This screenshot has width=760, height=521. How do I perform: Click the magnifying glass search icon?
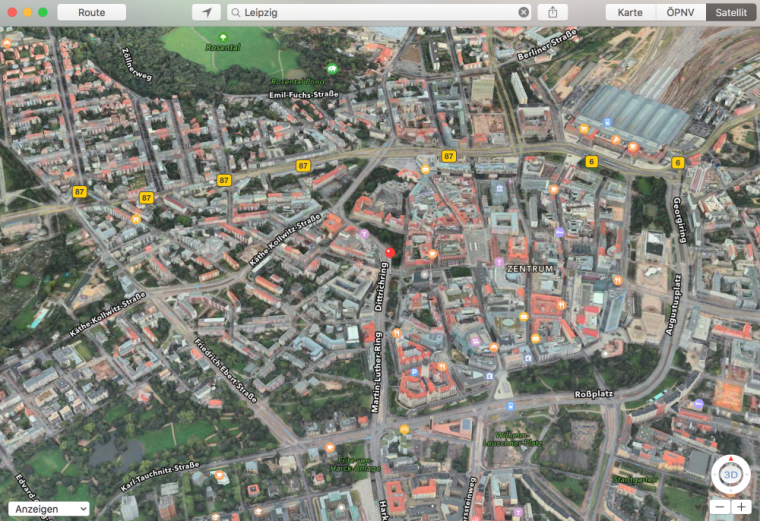(x=236, y=12)
